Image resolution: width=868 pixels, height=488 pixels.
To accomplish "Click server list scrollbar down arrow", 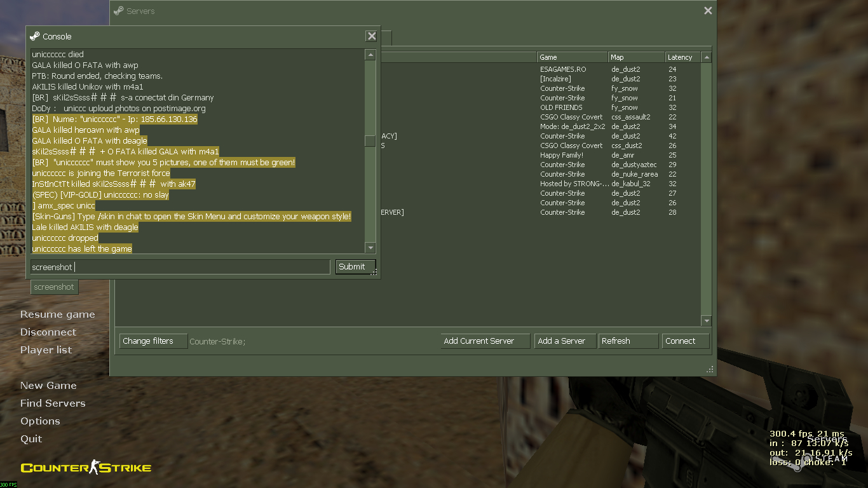I will click(x=706, y=321).
